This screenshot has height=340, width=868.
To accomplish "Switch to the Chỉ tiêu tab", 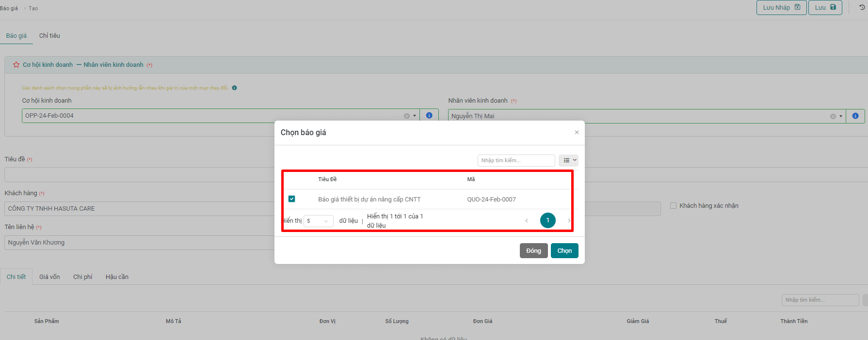I will tap(49, 36).
